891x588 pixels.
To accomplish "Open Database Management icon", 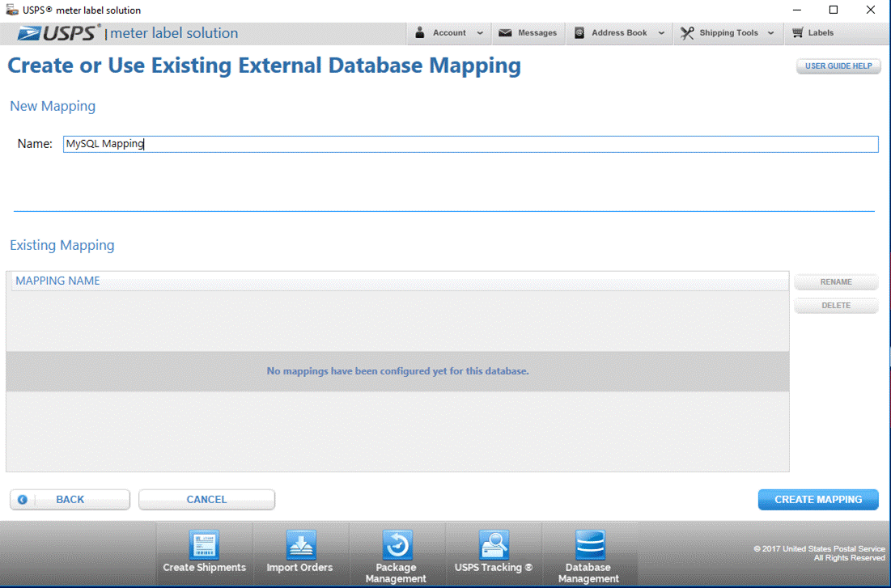I will tap(590, 545).
